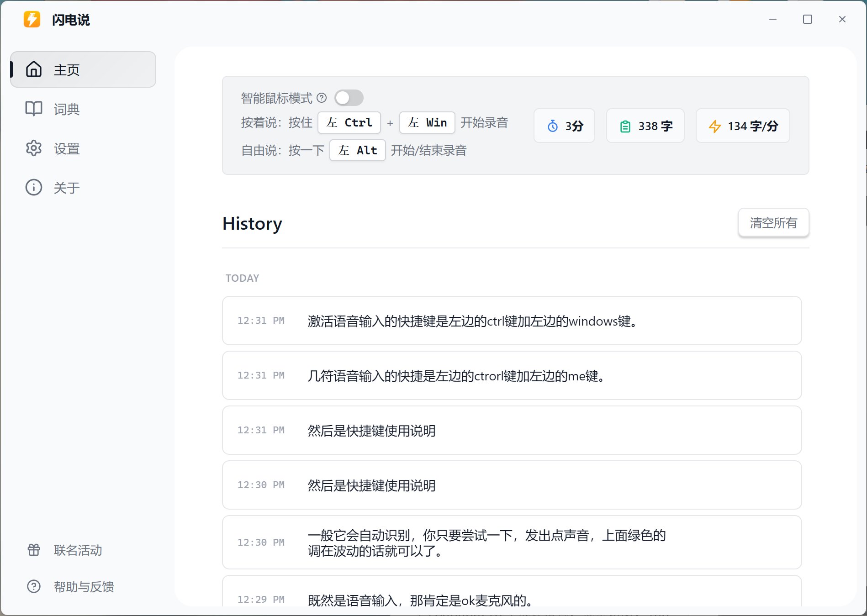The width and height of the screenshot is (867, 616).
Task: Click the 左 Alt hotkey box
Action: point(357,151)
